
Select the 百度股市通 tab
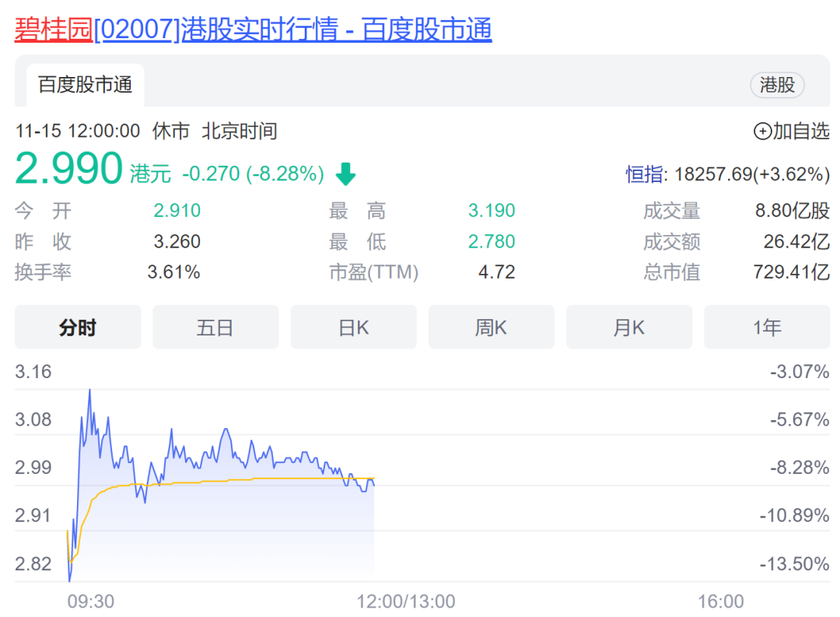86,85
